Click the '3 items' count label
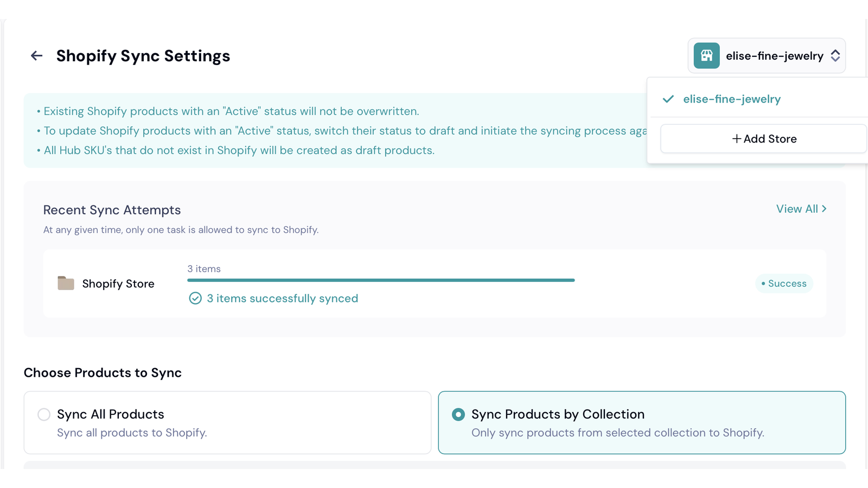 204,269
